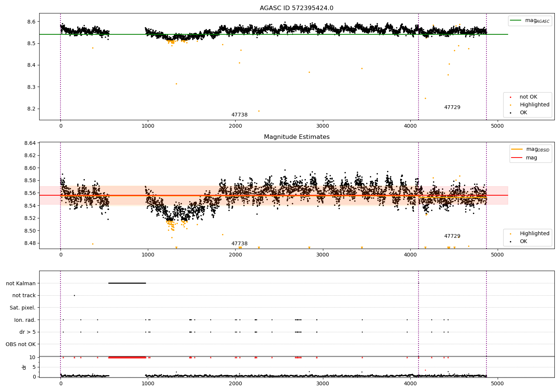Click the '47738' annotation in the top plot
Viewport: 560px width, 392px height.
pos(239,115)
